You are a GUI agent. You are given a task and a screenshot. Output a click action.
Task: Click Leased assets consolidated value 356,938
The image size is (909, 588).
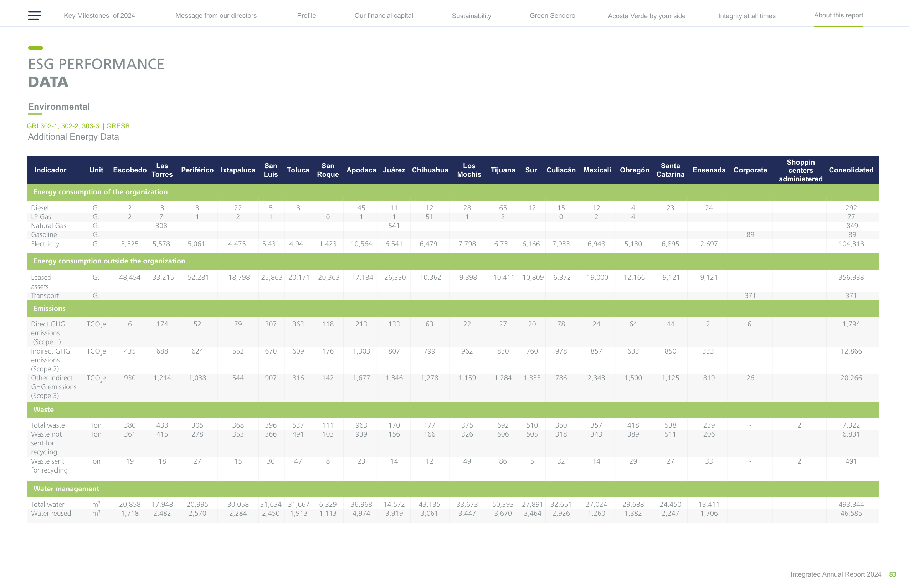point(851,278)
